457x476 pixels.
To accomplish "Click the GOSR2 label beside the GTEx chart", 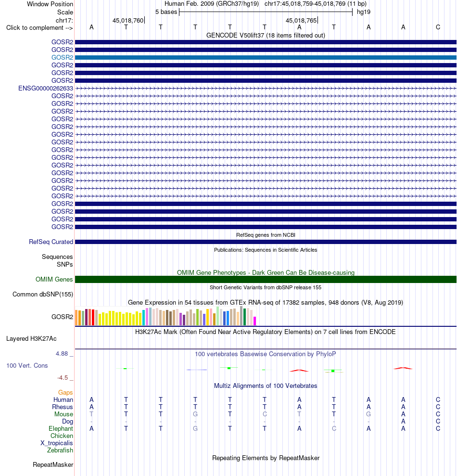I will 62,317.
